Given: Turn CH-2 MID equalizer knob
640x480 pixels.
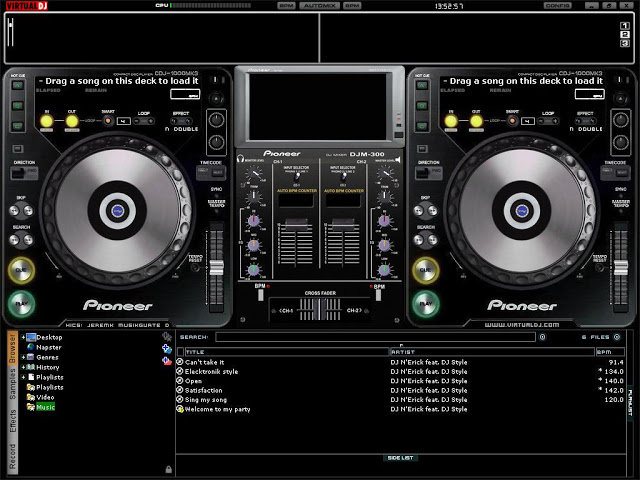Looking at the screenshot, I should (x=384, y=245).
